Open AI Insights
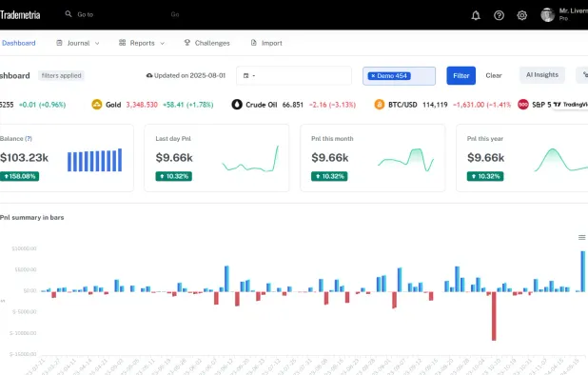588x375 pixels. (542, 75)
